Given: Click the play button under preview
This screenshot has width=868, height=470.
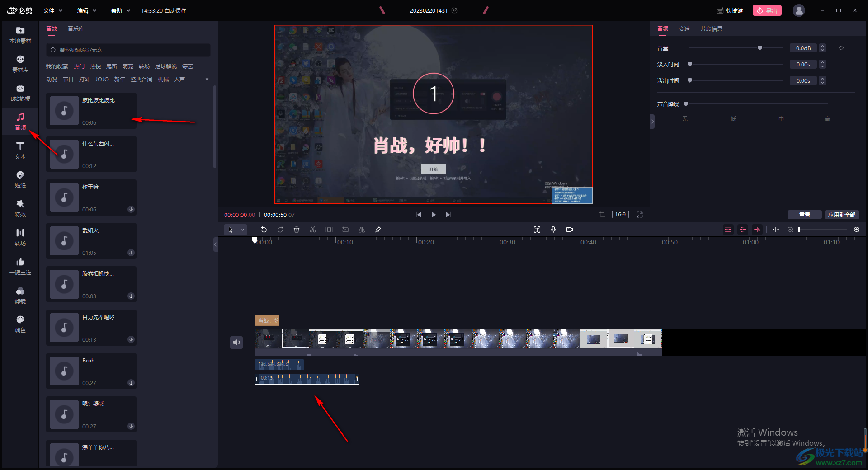Looking at the screenshot, I should 434,215.
